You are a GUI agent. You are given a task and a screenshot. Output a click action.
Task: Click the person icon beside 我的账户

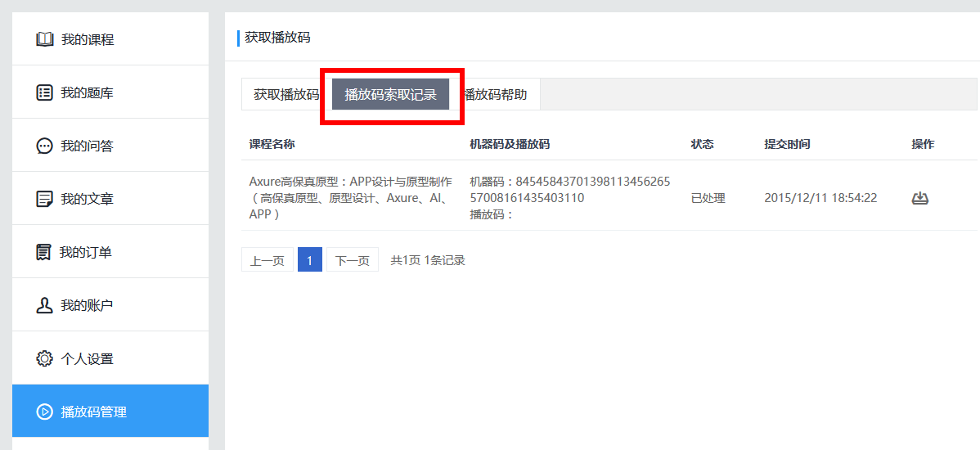tap(44, 306)
